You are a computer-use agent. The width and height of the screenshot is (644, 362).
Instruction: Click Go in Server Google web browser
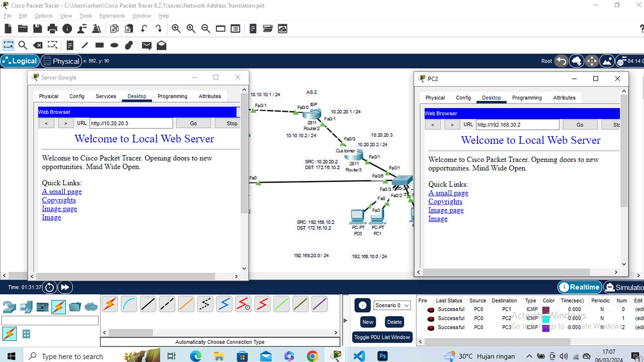tap(193, 123)
